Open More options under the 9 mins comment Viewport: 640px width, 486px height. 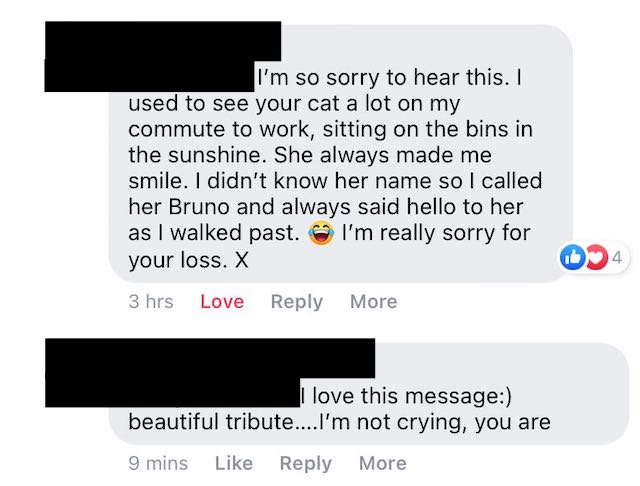pyautogui.click(x=382, y=463)
